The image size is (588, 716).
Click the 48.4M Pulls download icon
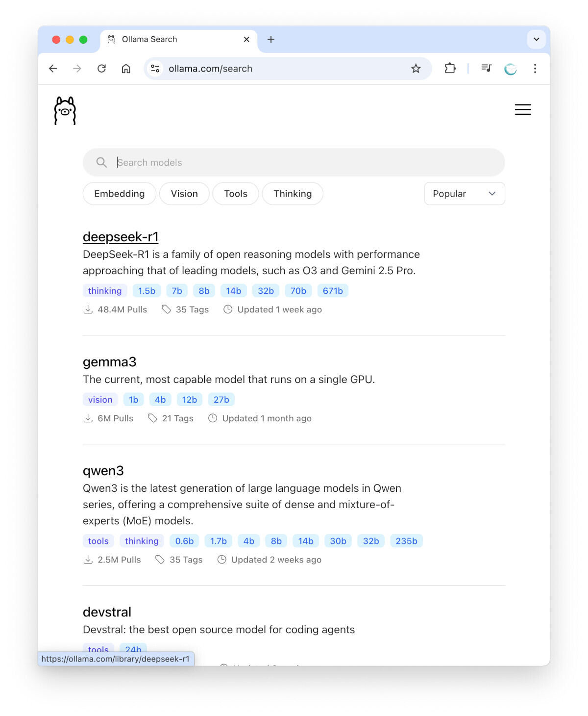[88, 309]
